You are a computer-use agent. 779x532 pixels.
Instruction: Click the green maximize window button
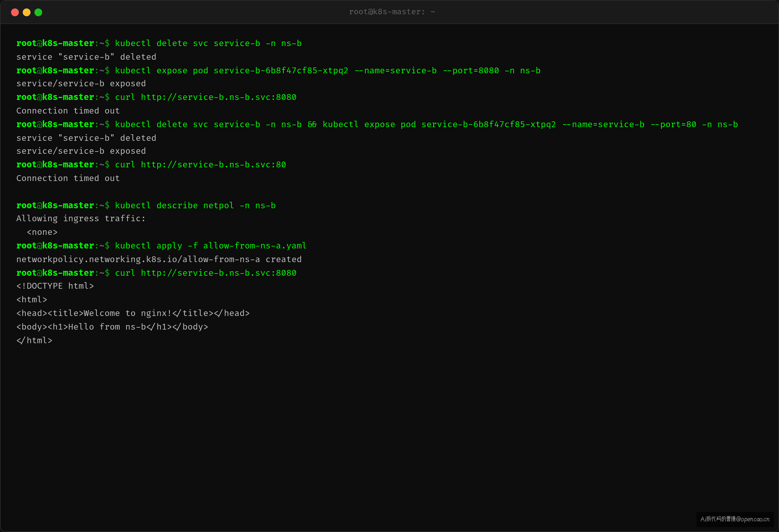pyautogui.click(x=38, y=12)
